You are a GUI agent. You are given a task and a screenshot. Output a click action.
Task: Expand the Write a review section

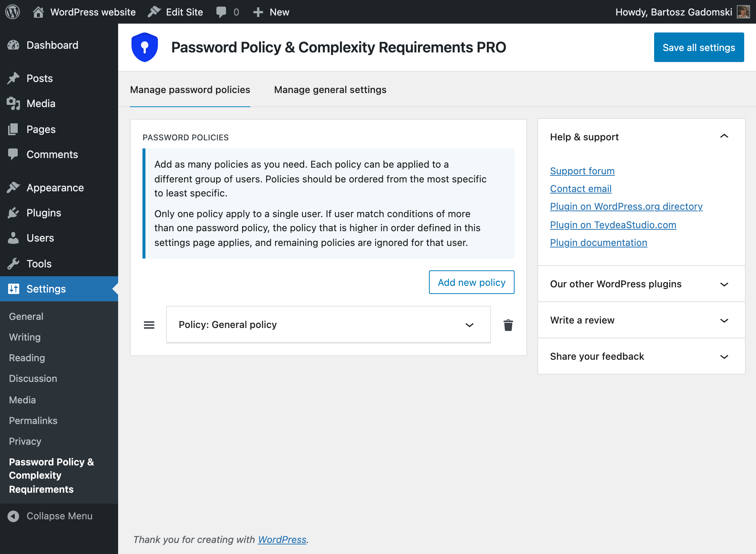642,320
